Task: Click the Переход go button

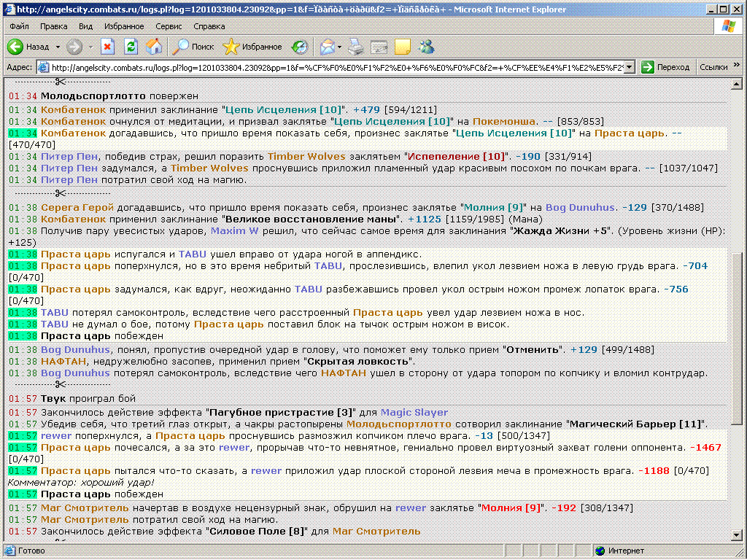Action: click(x=665, y=67)
